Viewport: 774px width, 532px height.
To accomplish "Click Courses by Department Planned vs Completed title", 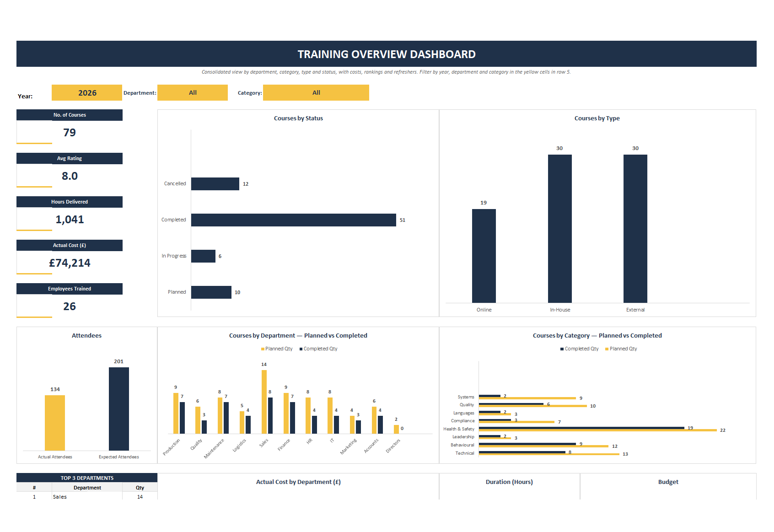I will 298,335.
